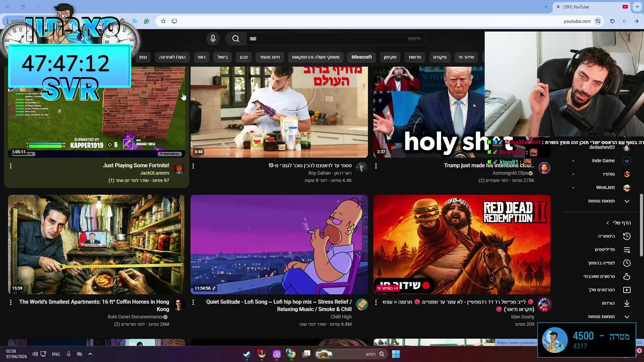Image resolution: width=644 pixels, height=362 pixels.
Task: Select the 'משחקי פעולה והרפתקאות' filter chip
Action: (x=315, y=57)
